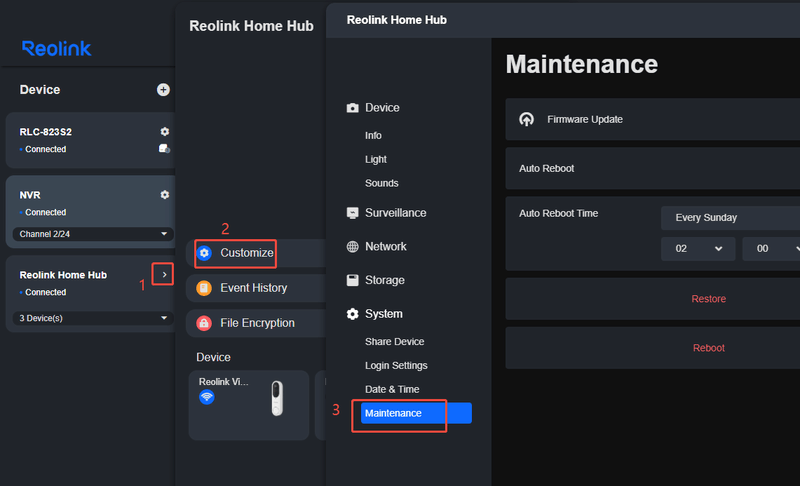Click the Firmware Update upload icon
Screen dimensions: 800x486
pos(527,119)
